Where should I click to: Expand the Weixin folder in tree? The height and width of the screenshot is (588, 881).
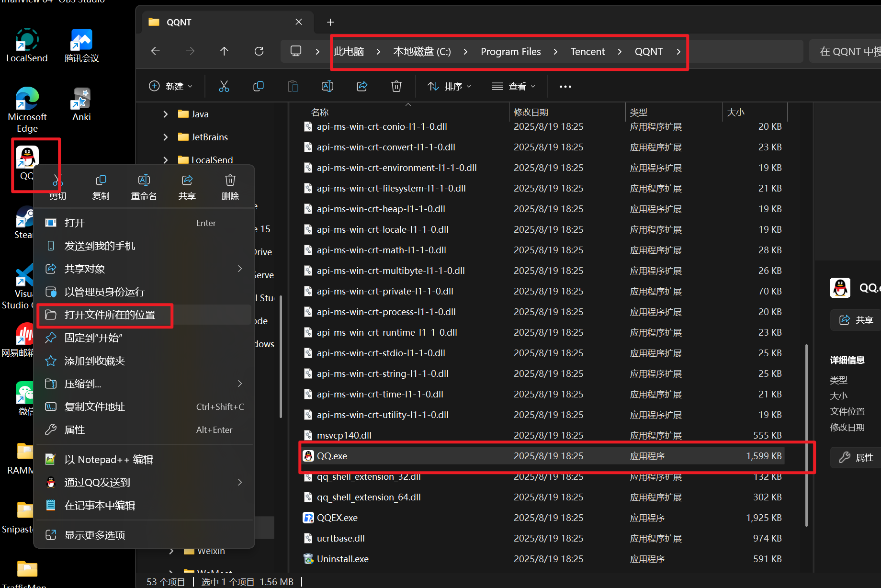click(171, 551)
